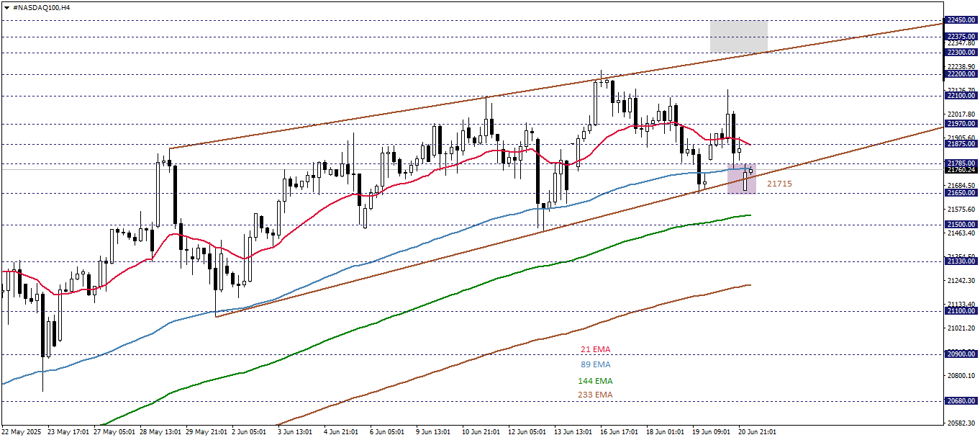Click the 21715 price annotation text
The height and width of the screenshot is (440, 980).
(779, 184)
